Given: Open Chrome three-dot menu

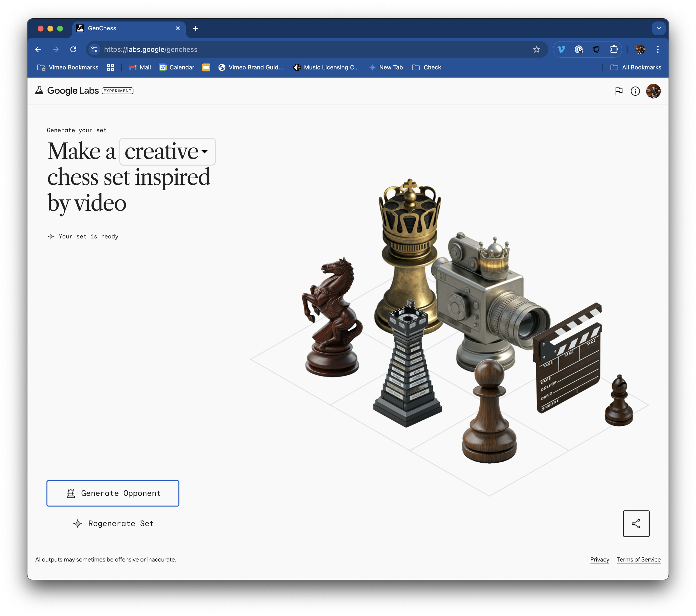Looking at the screenshot, I should coord(658,49).
